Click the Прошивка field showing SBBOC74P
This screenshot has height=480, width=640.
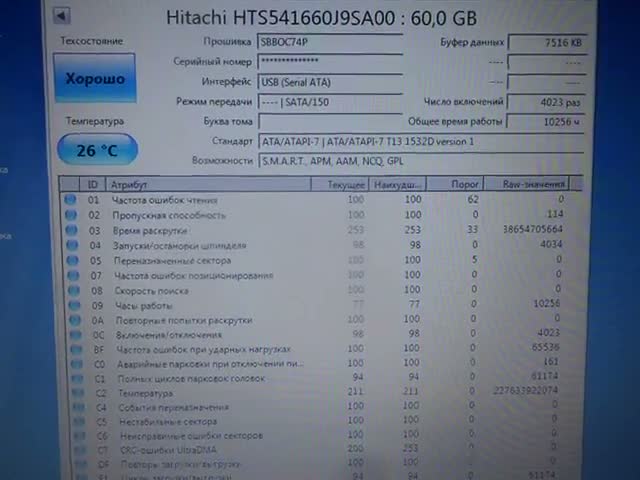[330, 43]
